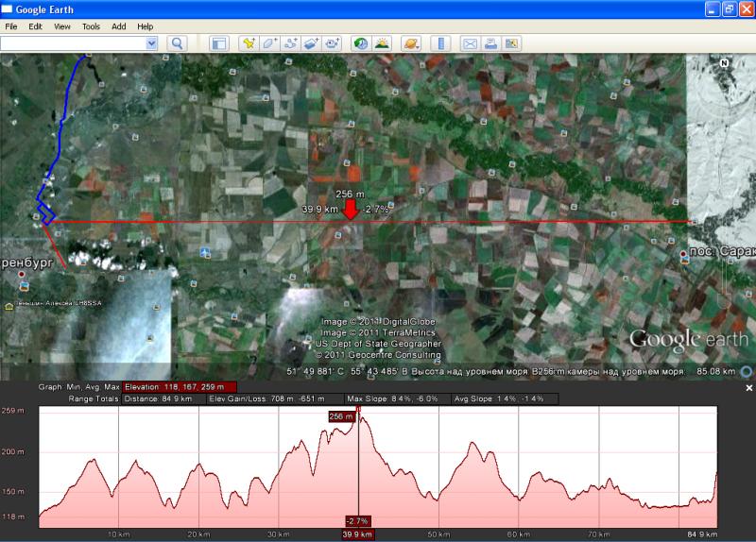Click the search magnifier button

177,43
